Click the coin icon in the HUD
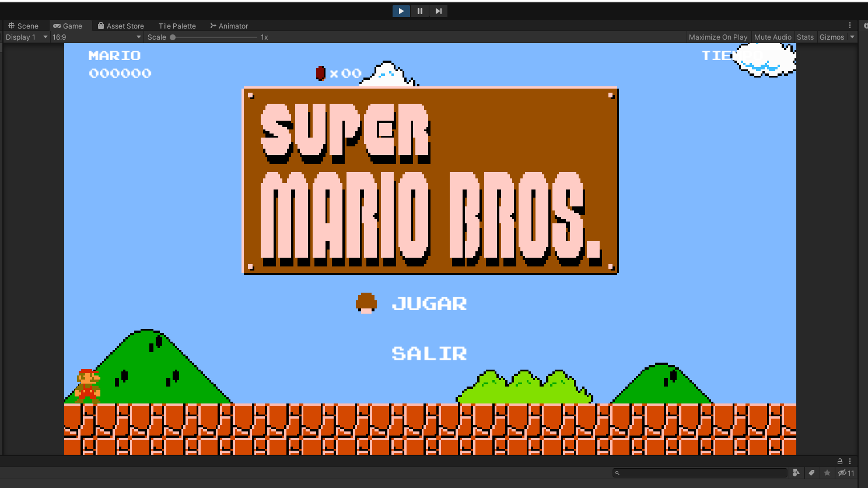 [x=320, y=73]
